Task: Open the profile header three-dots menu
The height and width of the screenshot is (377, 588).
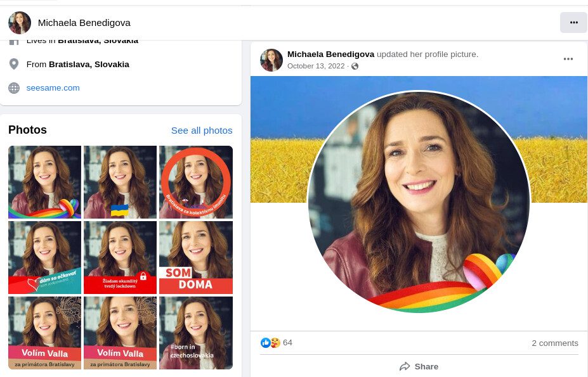Action: tap(573, 22)
